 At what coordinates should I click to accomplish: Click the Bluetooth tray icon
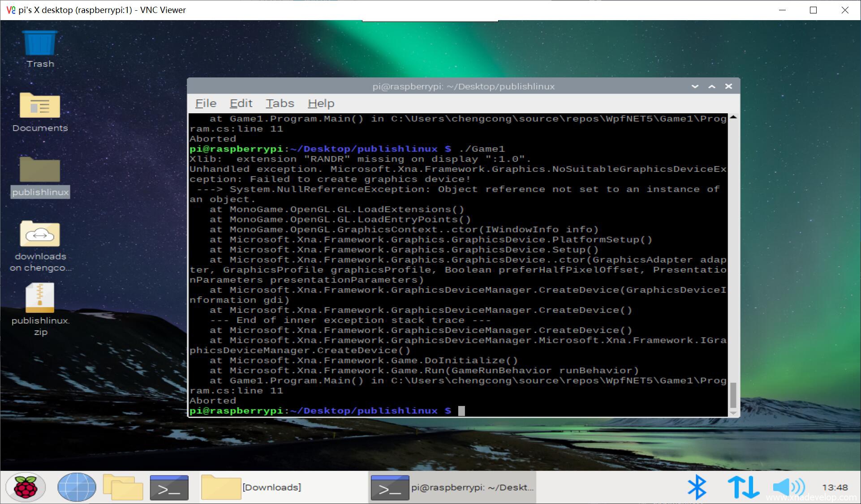pyautogui.click(x=697, y=487)
